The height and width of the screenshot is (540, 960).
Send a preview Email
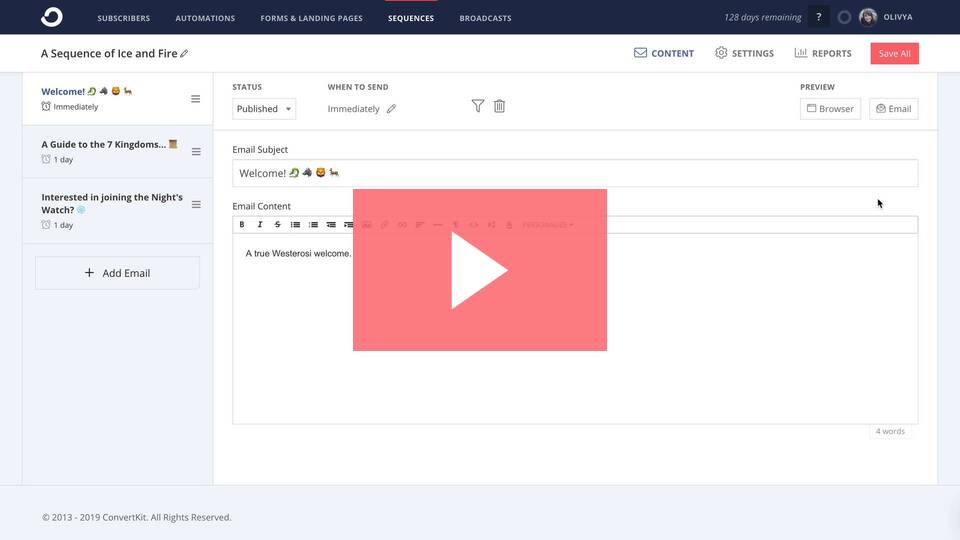pyautogui.click(x=893, y=108)
